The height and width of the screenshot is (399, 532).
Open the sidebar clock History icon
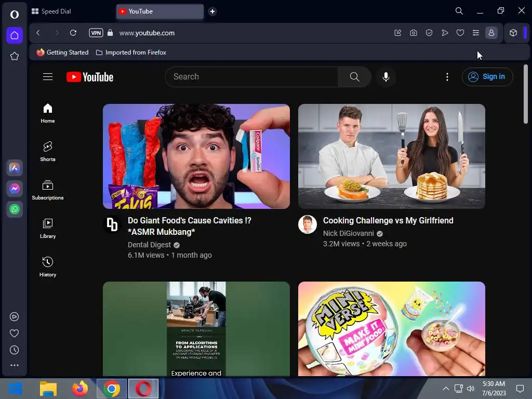point(14,350)
